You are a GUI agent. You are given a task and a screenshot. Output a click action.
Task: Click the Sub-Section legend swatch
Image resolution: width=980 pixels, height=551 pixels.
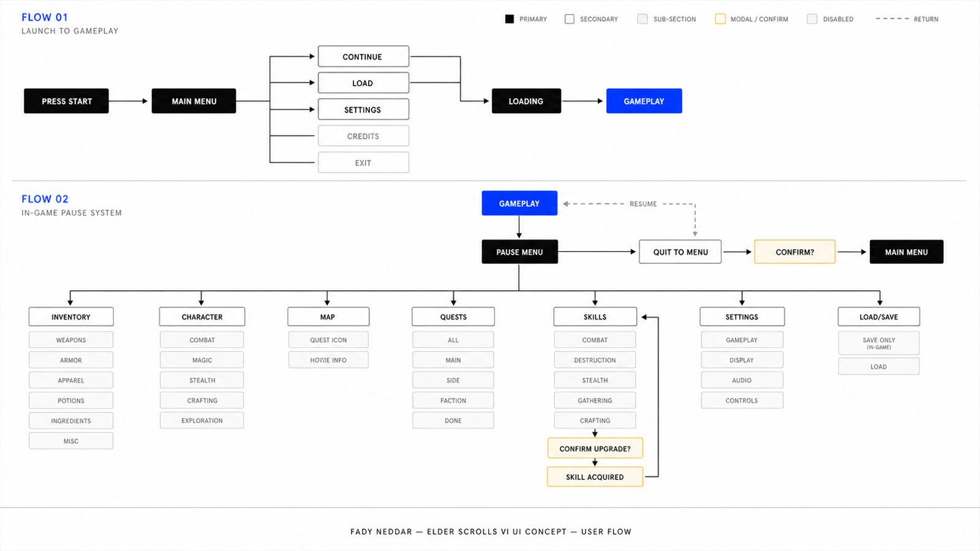(643, 19)
